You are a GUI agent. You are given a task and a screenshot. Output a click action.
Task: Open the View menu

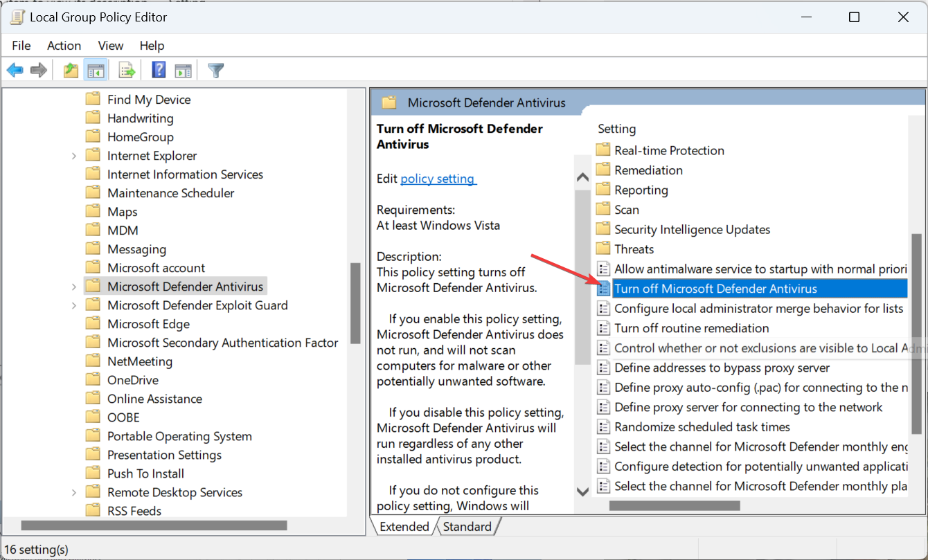coord(111,45)
